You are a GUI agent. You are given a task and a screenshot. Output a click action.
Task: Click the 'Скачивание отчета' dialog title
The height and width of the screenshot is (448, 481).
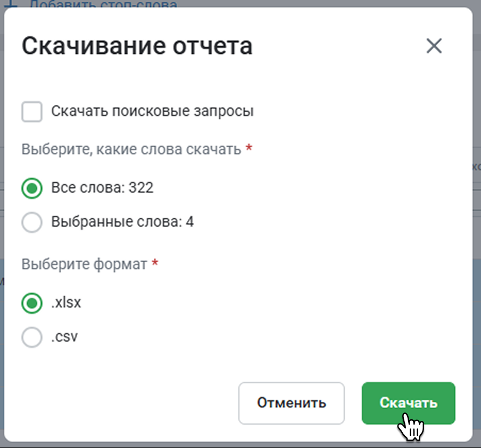[x=137, y=46]
